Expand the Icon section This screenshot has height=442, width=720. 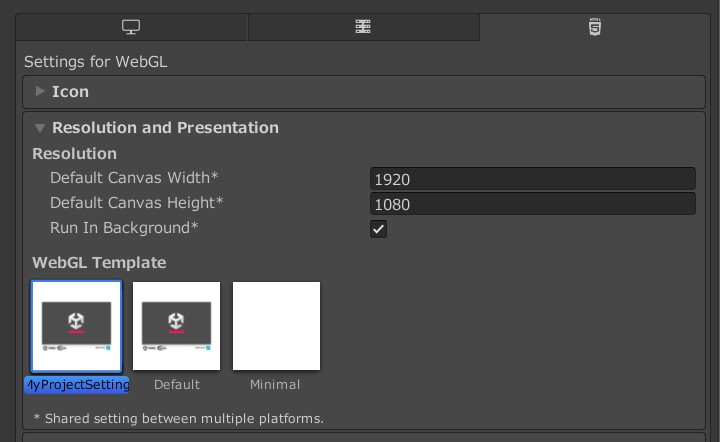(40, 91)
